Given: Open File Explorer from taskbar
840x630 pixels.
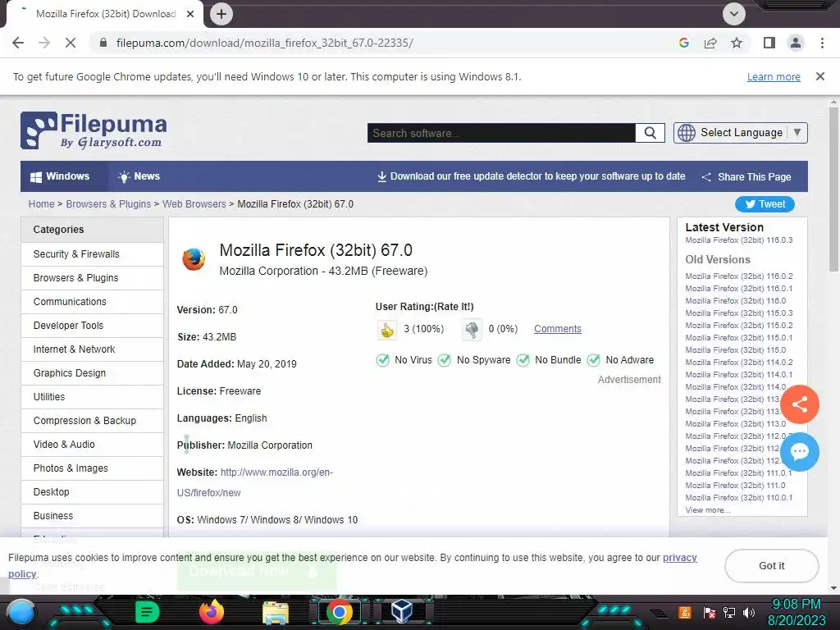Looking at the screenshot, I should tap(276, 613).
